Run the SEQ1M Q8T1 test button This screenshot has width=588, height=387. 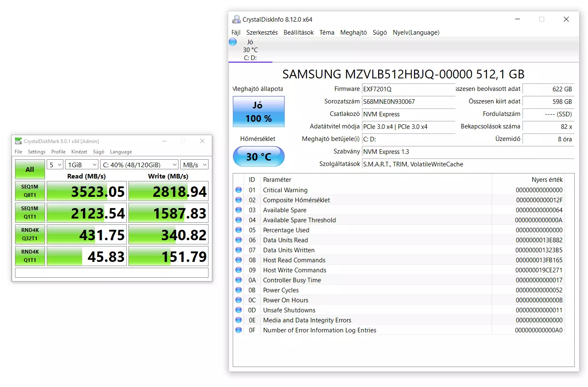tap(30, 191)
